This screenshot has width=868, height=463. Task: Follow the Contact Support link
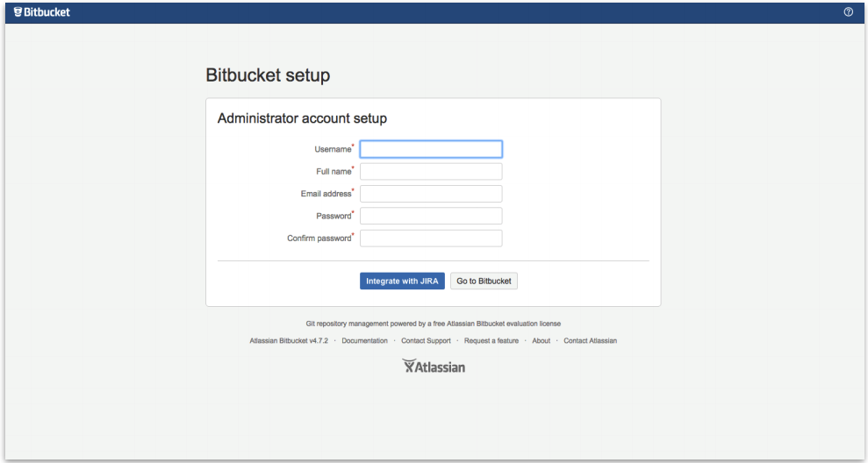click(x=426, y=341)
